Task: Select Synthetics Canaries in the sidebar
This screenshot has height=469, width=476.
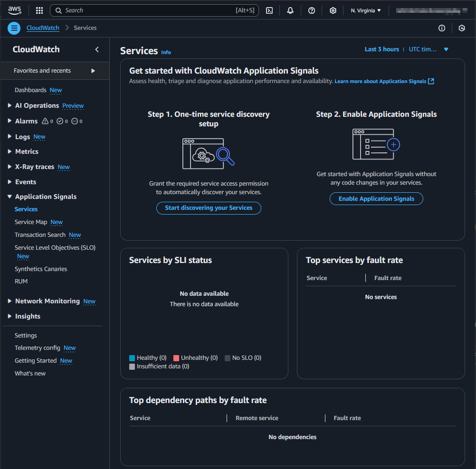Action: [40, 269]
